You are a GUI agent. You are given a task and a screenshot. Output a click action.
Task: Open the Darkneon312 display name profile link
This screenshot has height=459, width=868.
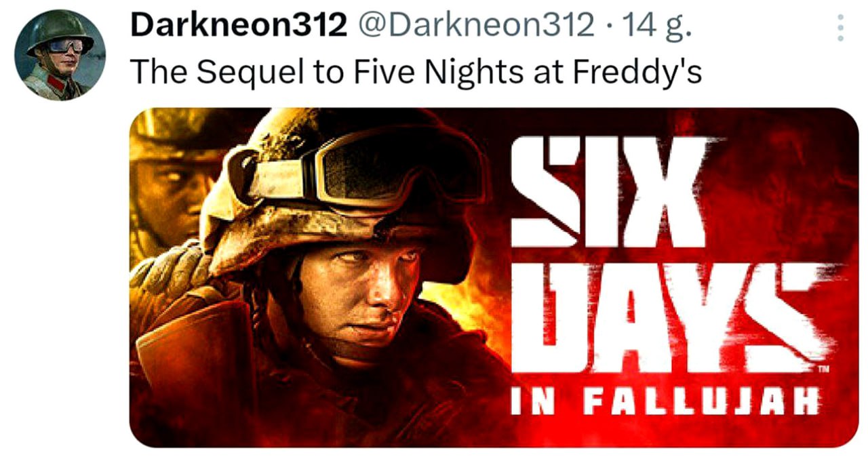pyautogui.click(x=239, y=26)
